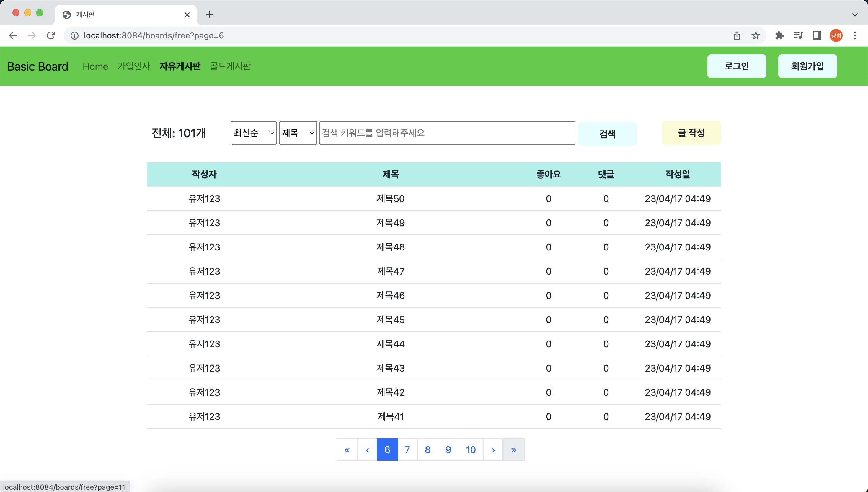Screen dimensions: 868x492
Task: Click the share page icon
Action: (x=737, y=35)
